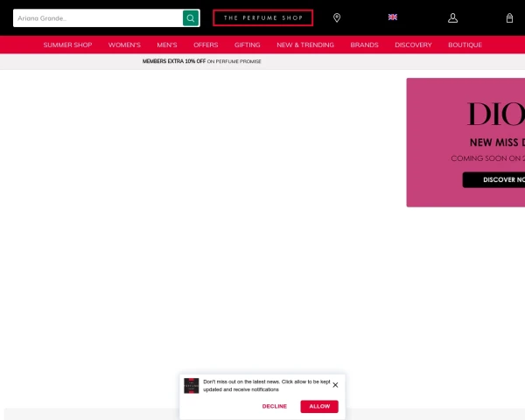Open the Women's menu

124,45
